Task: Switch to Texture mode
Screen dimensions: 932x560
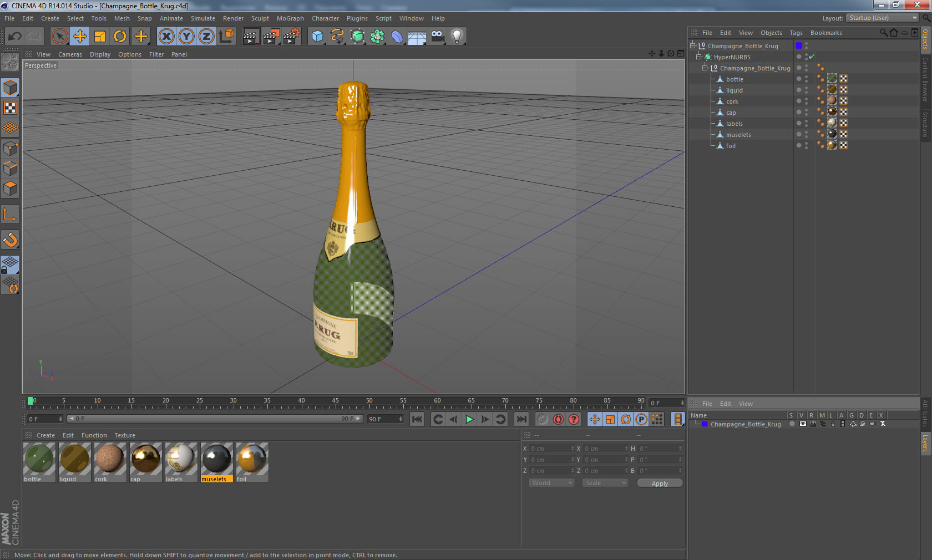Action: click(x=10, y=108)
